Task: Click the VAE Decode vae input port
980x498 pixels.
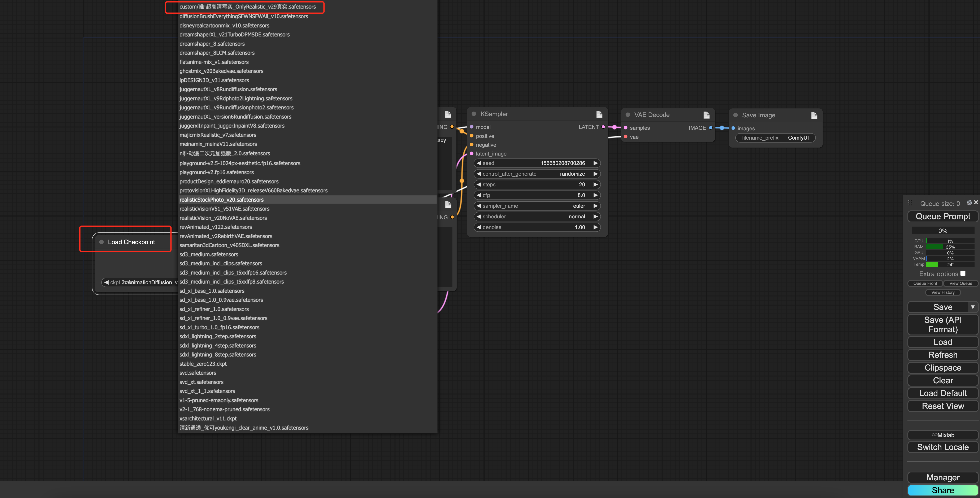Action: pyautogui.click(x=625, y=137)
